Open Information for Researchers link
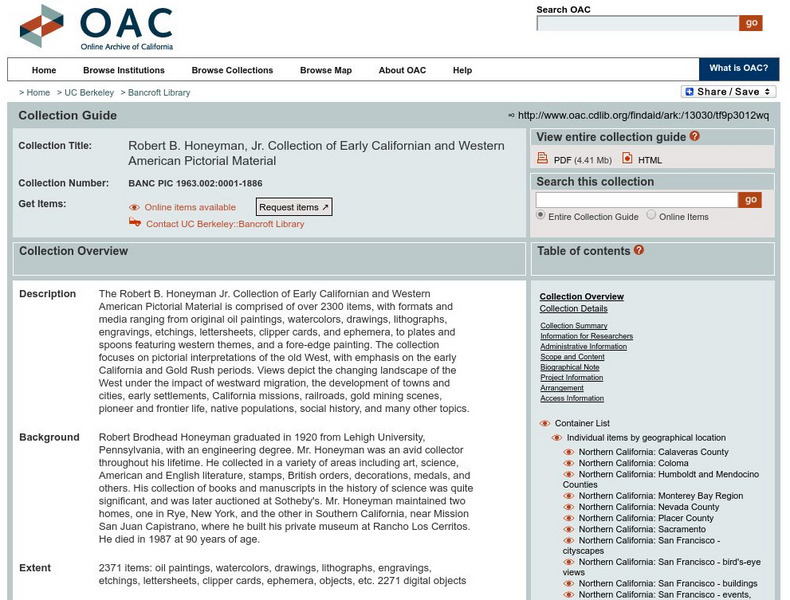This screenshot has width=790, height=600. [586, 336]
